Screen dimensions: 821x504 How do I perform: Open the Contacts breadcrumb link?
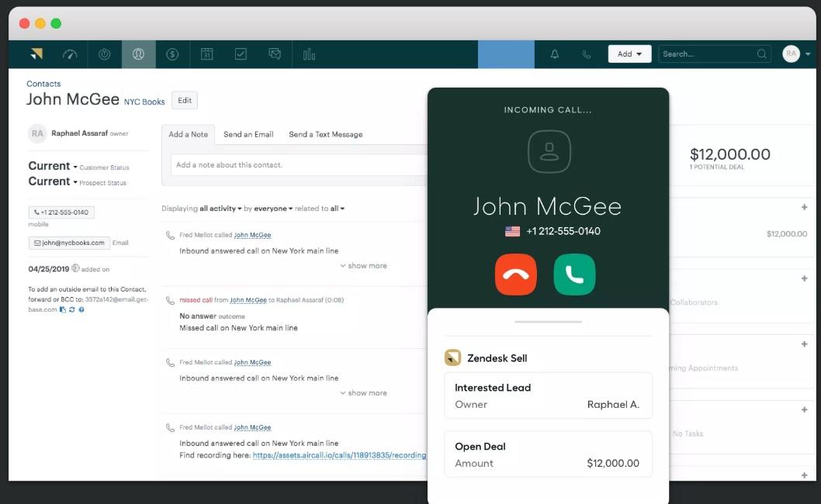click(43, 84)
